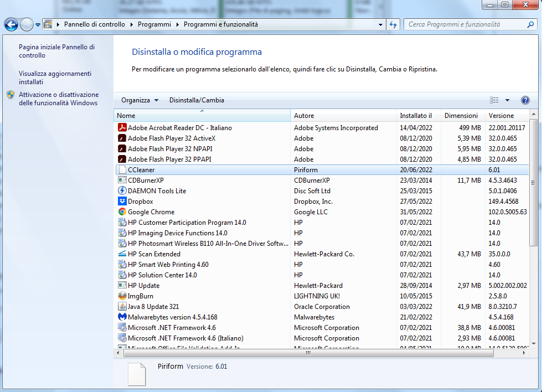Open help with the blue question mark
This screenshot has height=392, width=542.
click(x=525, y=100)
